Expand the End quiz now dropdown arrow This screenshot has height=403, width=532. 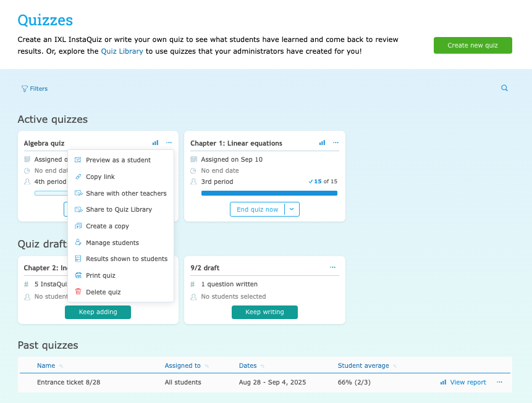[292, 209]
